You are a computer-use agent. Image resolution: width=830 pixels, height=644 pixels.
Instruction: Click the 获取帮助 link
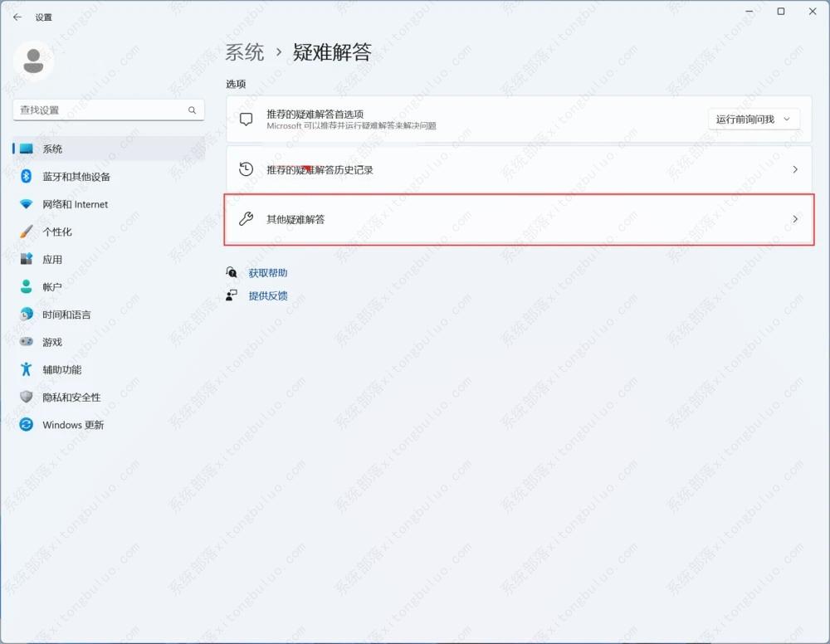pyautogui.click(x=267, y=273)
